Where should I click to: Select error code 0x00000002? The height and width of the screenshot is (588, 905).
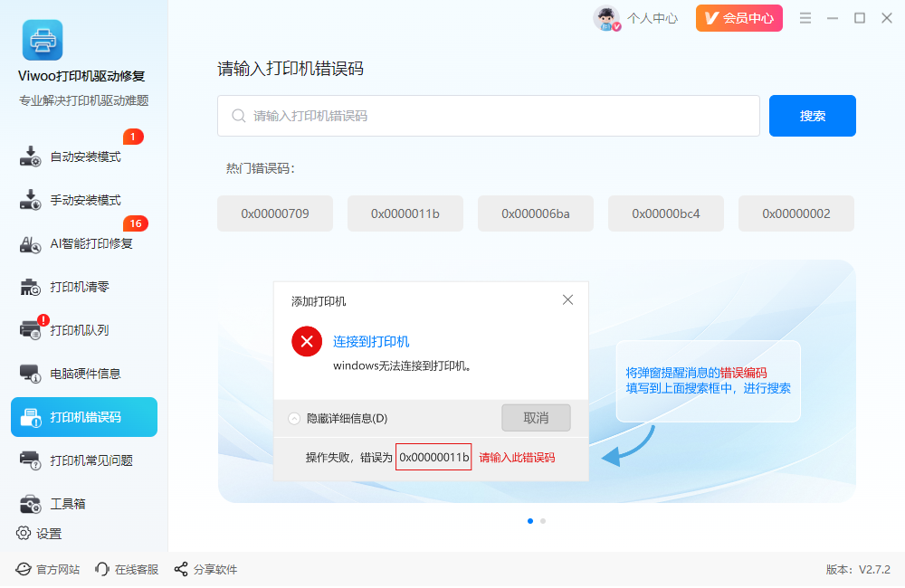click(x=795, y=213)
